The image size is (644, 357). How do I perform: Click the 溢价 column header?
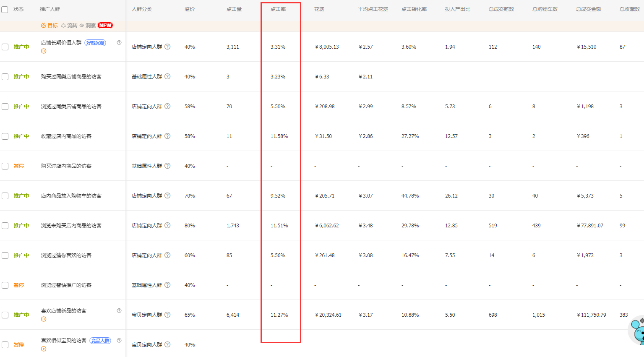point(190,9)
